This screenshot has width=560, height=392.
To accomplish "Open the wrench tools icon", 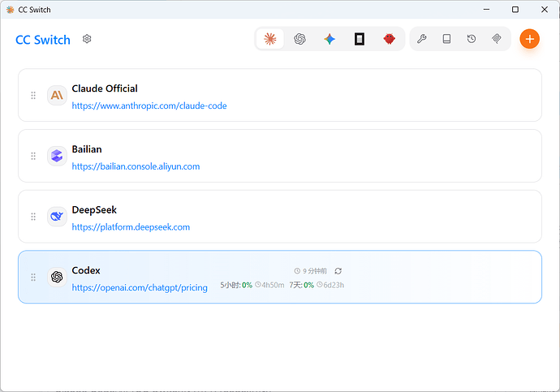I will click(422, 39).
